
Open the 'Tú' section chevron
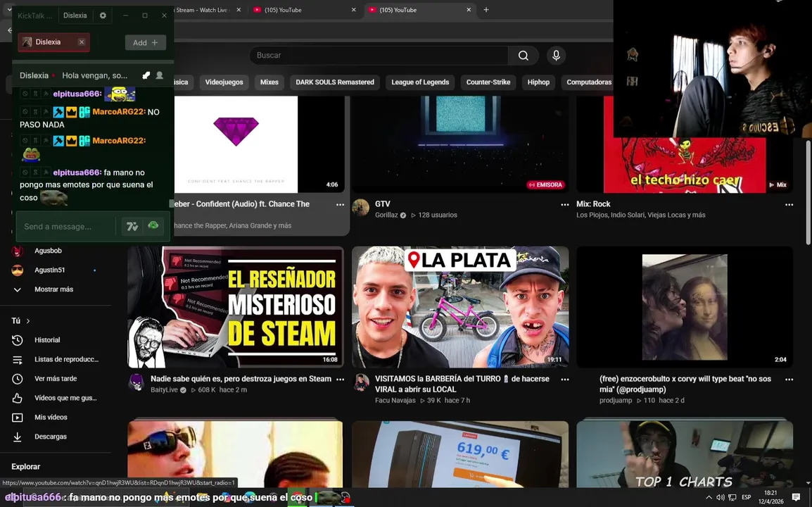(x=28, y=321)
